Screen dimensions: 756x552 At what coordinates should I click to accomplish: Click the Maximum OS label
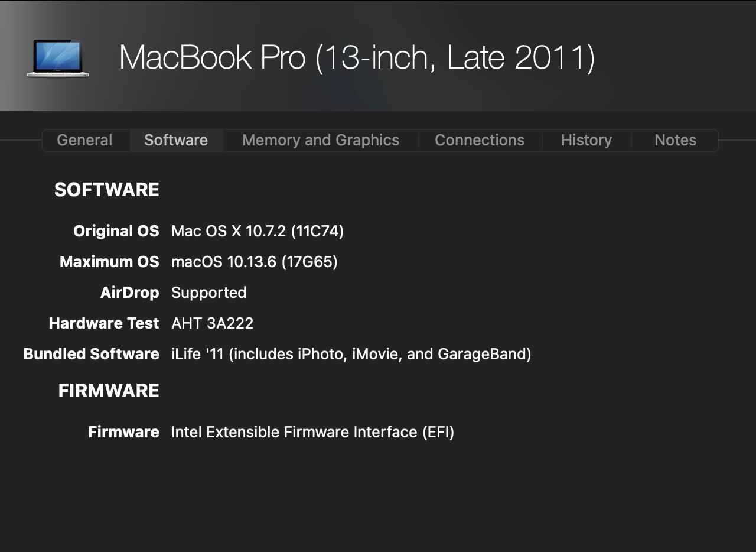point(109,262)
